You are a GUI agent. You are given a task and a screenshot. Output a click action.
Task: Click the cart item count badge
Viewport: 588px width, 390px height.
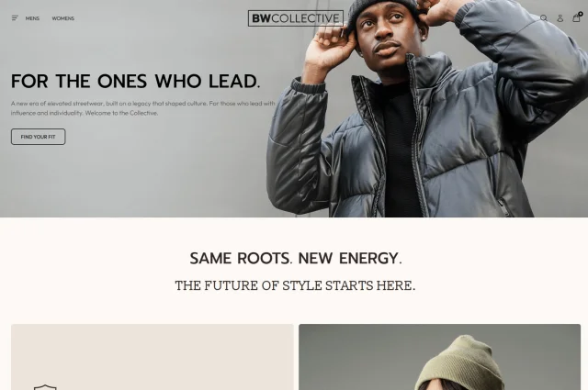[x=580, y=14]
